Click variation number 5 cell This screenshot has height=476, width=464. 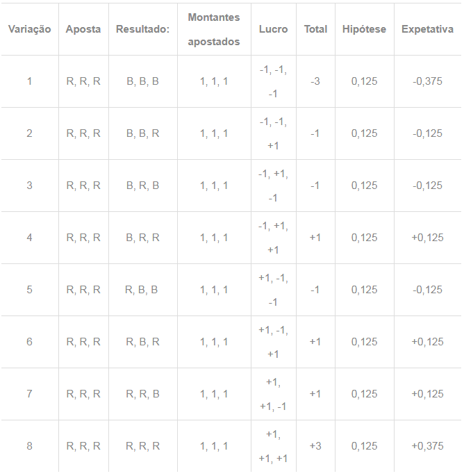click(x=29, y=290)
